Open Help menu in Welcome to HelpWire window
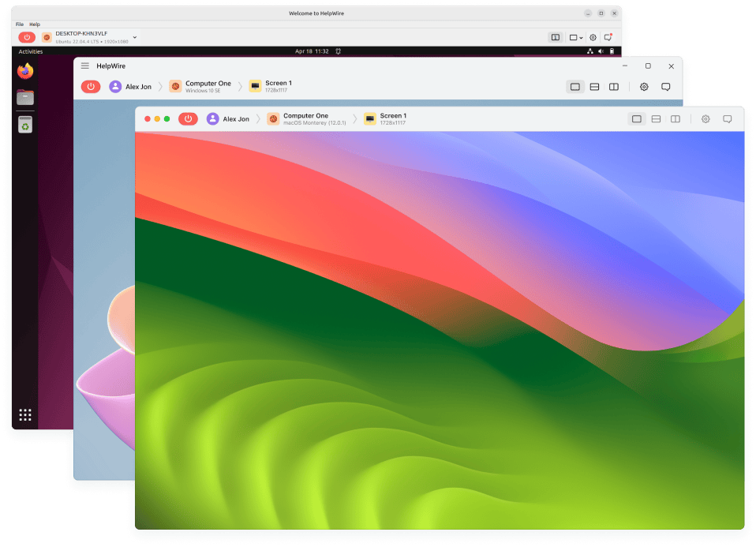This screenshot has width=756, height=547. click(35, 24)
